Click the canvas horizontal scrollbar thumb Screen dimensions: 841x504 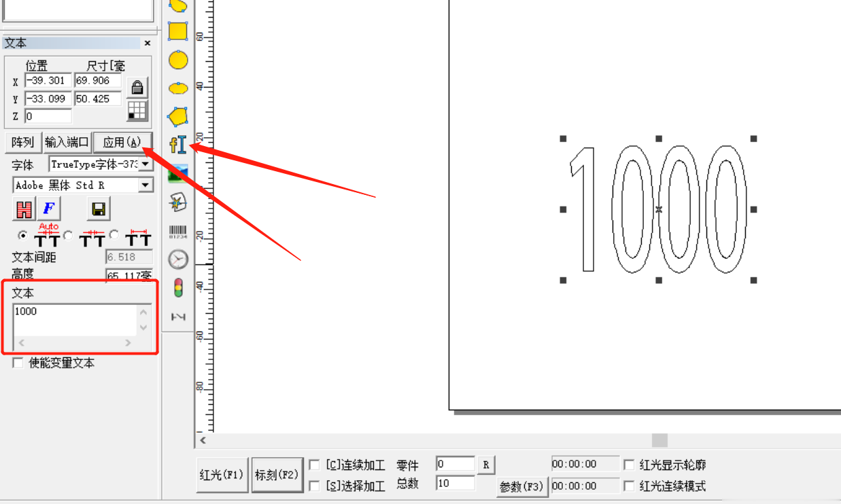659,441
